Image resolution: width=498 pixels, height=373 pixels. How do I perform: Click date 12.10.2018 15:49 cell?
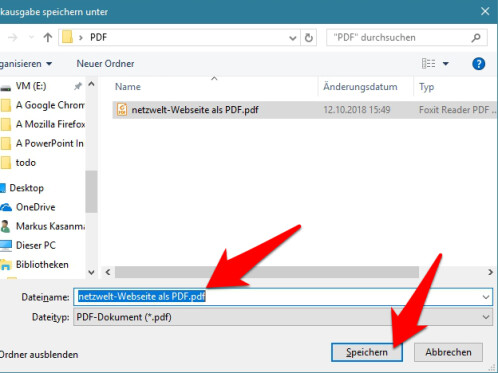click(357, 110)
